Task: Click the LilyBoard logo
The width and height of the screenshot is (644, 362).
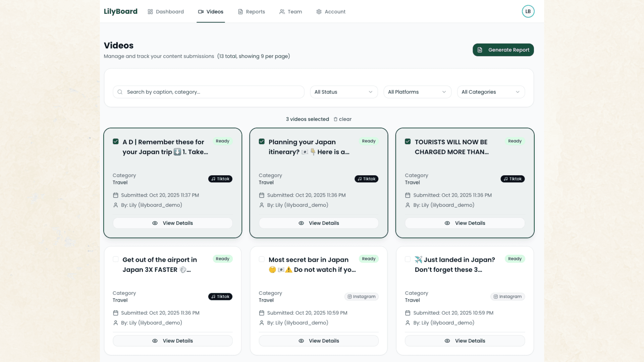Action: [120, 11]
